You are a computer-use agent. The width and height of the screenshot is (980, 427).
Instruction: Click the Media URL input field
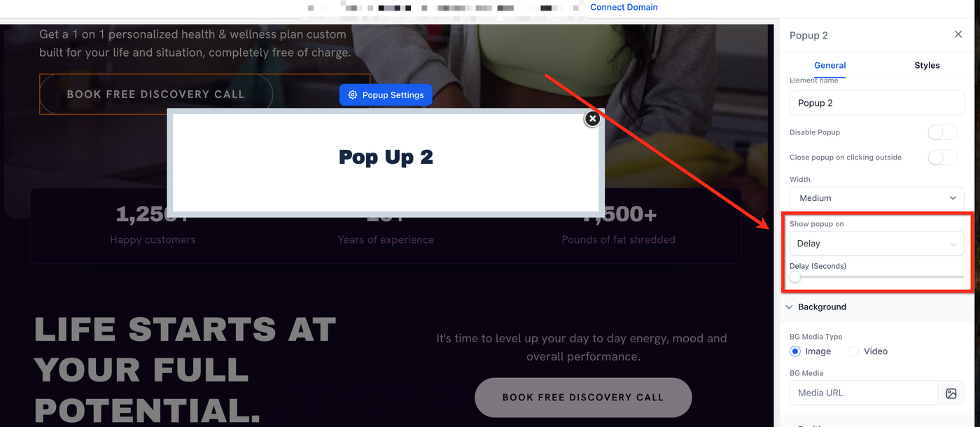864,393
